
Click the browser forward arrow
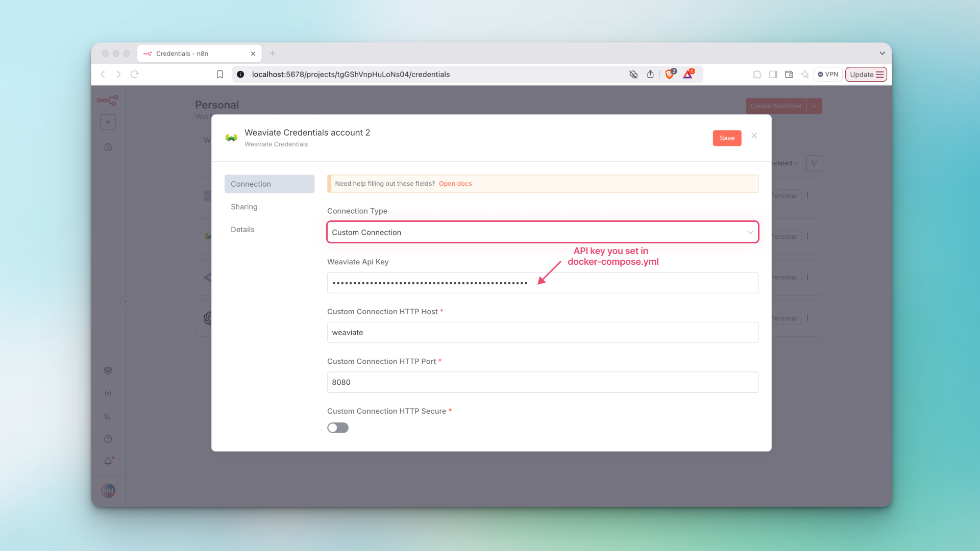click(118, 74)
